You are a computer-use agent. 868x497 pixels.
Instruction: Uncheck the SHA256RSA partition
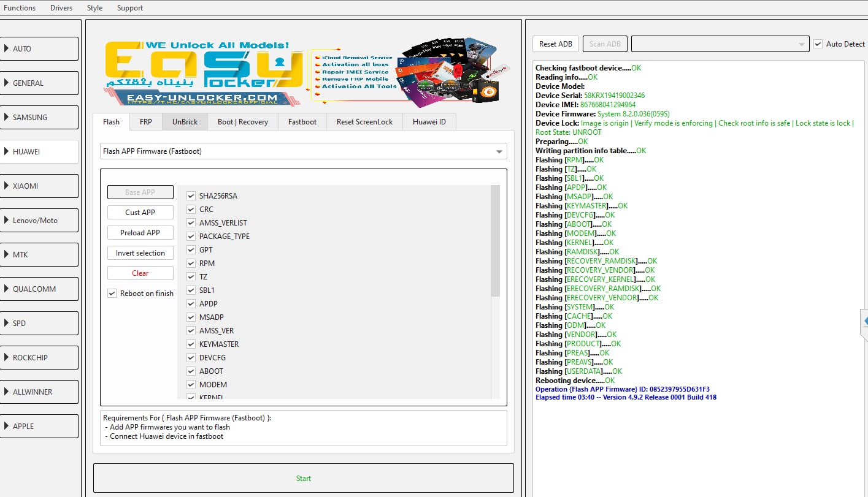(191, 196)
